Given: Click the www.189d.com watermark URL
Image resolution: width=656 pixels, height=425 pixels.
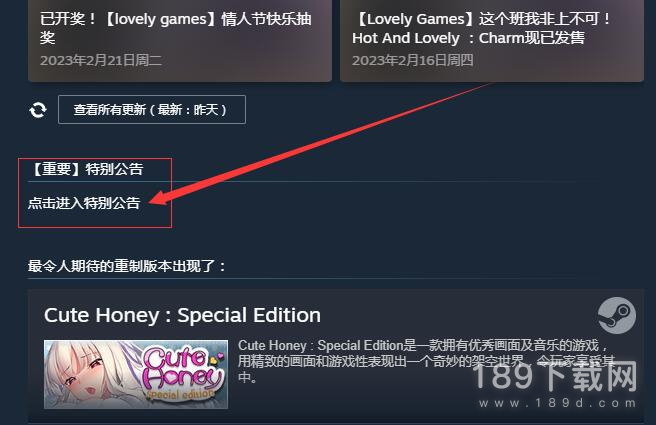Looking at the screenshot, I should [558, 403].
